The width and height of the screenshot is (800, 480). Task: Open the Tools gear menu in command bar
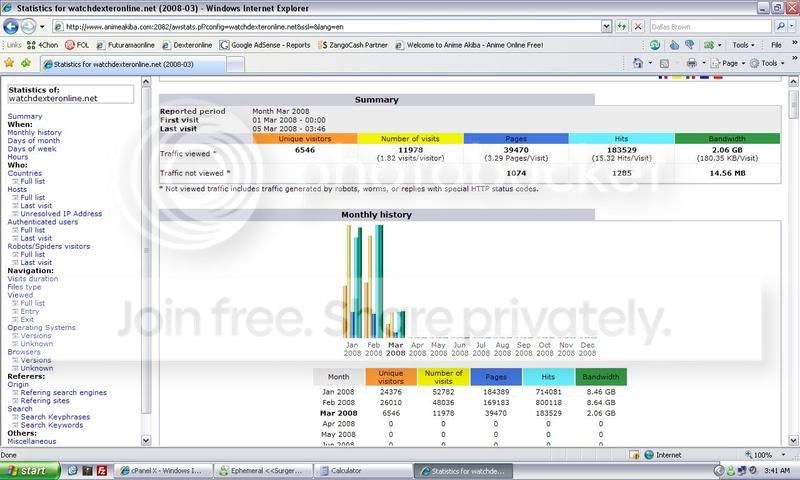pos(767,63)
